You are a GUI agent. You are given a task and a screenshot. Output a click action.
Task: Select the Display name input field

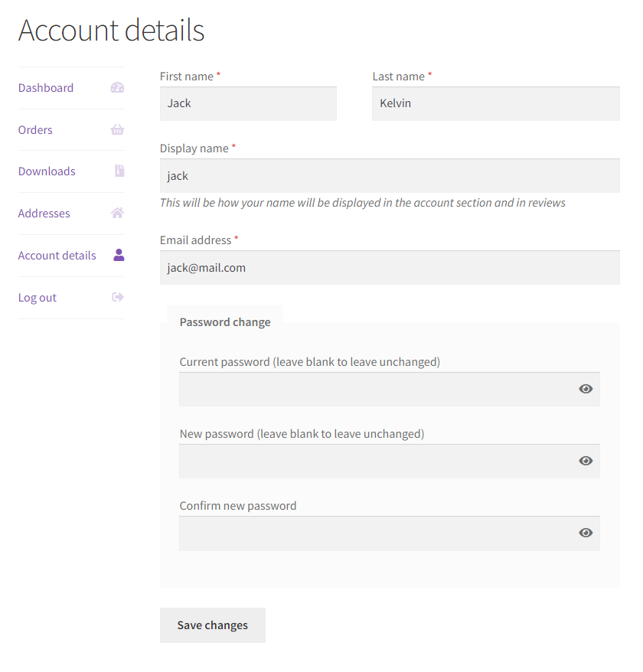(x=390, y=176)
